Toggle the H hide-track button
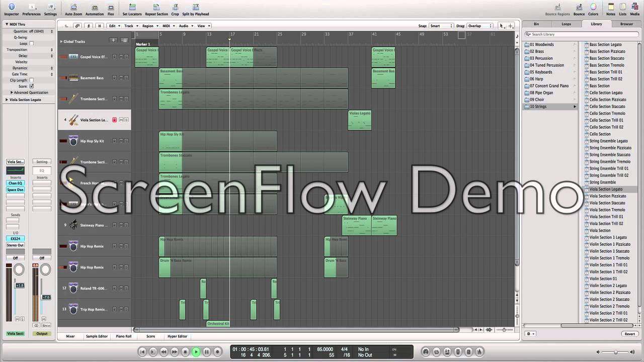The width and height of the screenshot is (644, 362). (x=99, y=26)
